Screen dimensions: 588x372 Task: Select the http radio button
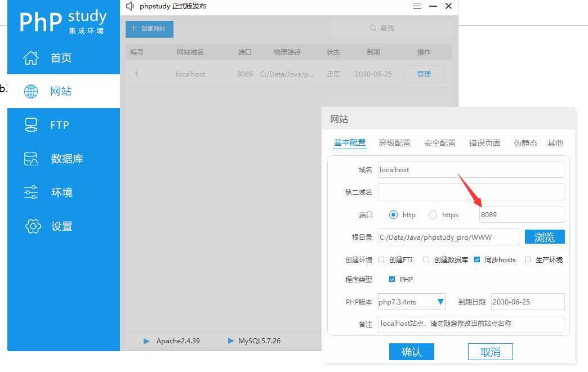click(x=393, y=214)
